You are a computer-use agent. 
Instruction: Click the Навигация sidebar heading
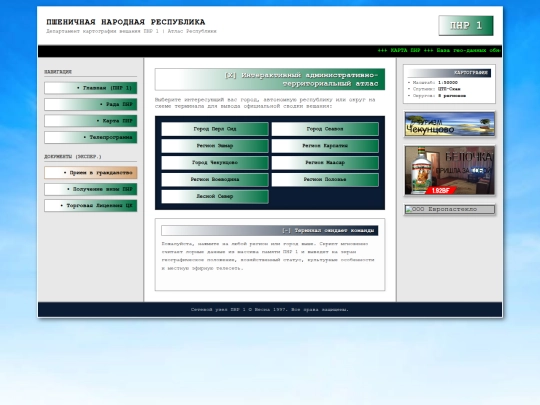pos(58,72)
